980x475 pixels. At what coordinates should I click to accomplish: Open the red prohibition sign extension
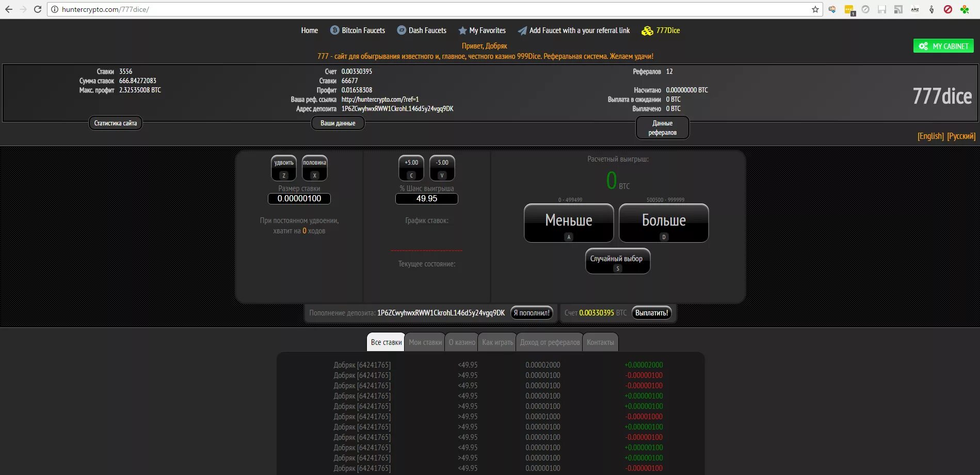(948, 9)
